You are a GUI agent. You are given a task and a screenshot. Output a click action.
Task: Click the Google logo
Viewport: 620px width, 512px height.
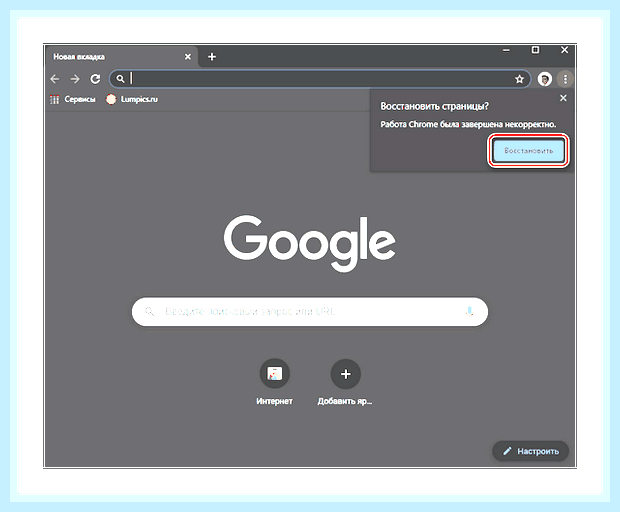tap(310, 242)
